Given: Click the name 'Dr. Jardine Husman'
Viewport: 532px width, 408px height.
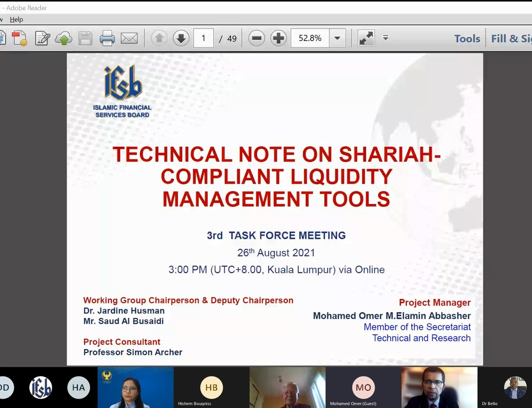Looking at the screenshot, I should 124,311.
